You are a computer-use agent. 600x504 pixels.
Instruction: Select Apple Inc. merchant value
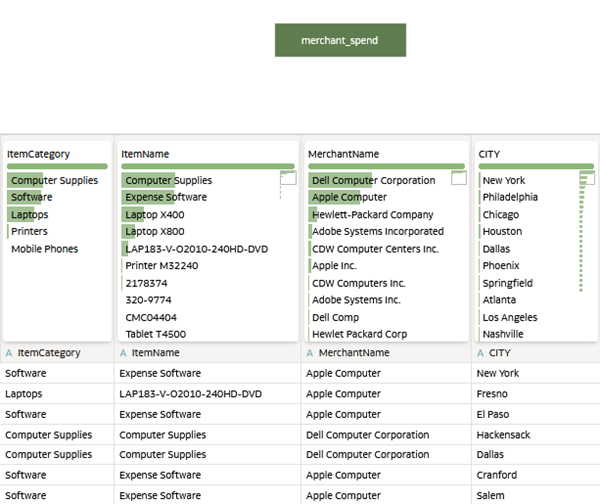[x=334, y=266]
